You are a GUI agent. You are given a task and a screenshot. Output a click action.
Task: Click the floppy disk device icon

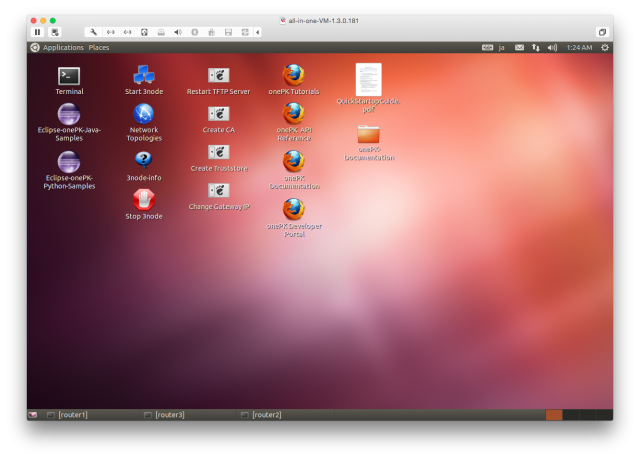pos(228,32)
